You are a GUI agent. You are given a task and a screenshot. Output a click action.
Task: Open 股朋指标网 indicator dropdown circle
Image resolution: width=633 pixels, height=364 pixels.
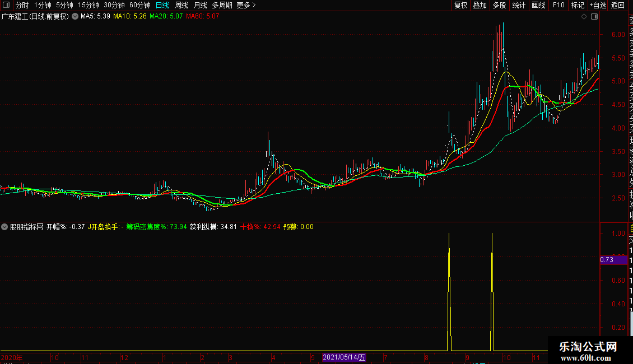coord(4,227)
